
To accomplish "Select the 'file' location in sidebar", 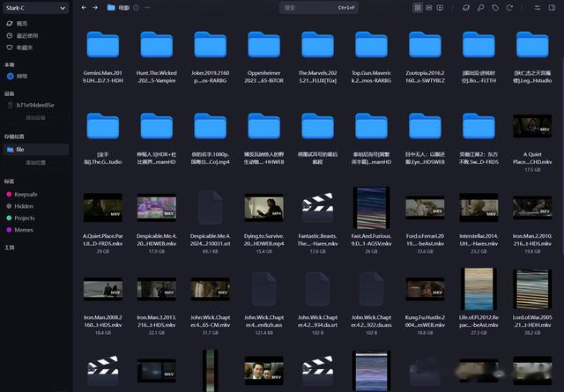I will (x=35, y=150).
